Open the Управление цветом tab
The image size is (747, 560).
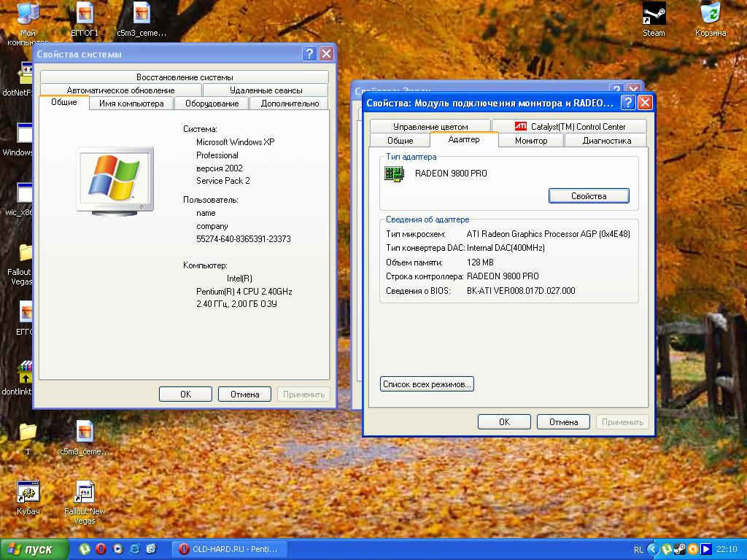pyautogui.click(x=430, y=127)
